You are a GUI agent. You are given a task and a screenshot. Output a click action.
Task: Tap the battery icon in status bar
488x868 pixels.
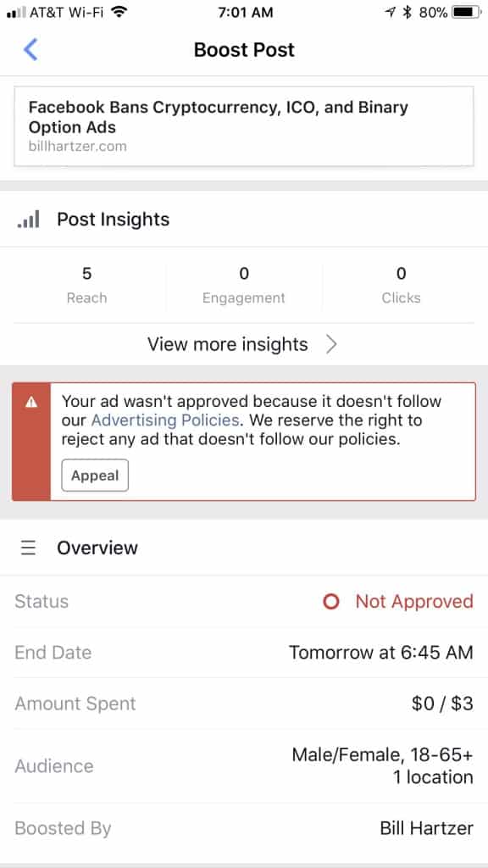[467, 12]
